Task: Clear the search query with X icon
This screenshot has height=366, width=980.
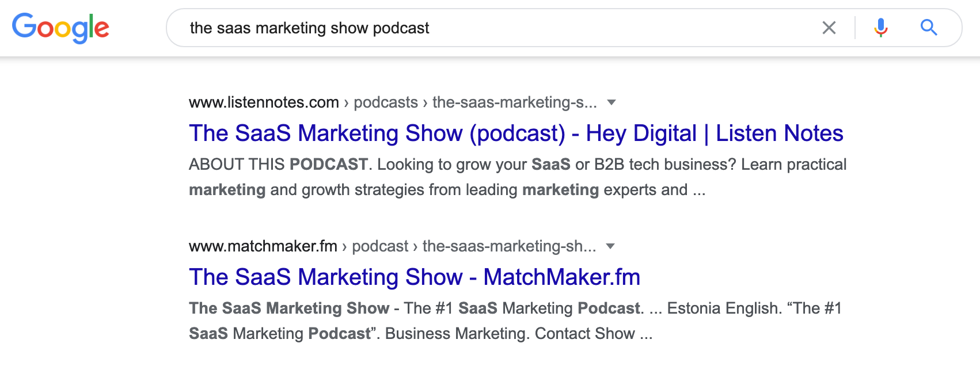Action: tap(829, 28)
